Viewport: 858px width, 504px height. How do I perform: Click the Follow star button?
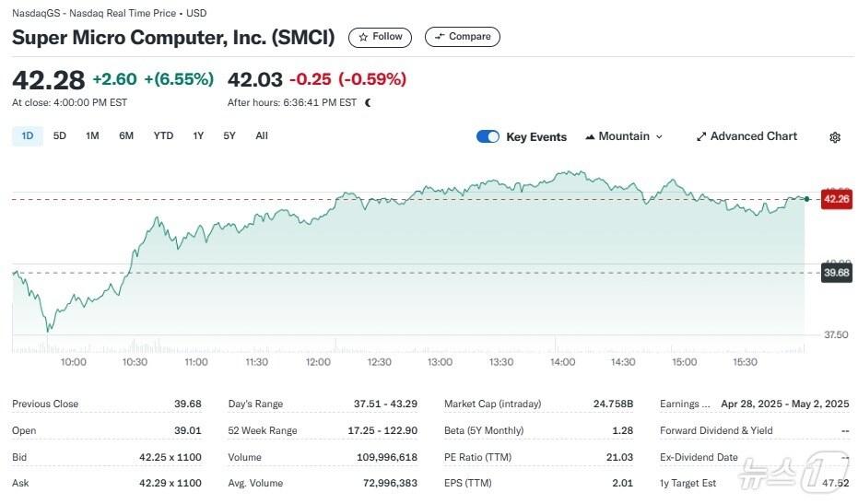(x=380, y=37)
